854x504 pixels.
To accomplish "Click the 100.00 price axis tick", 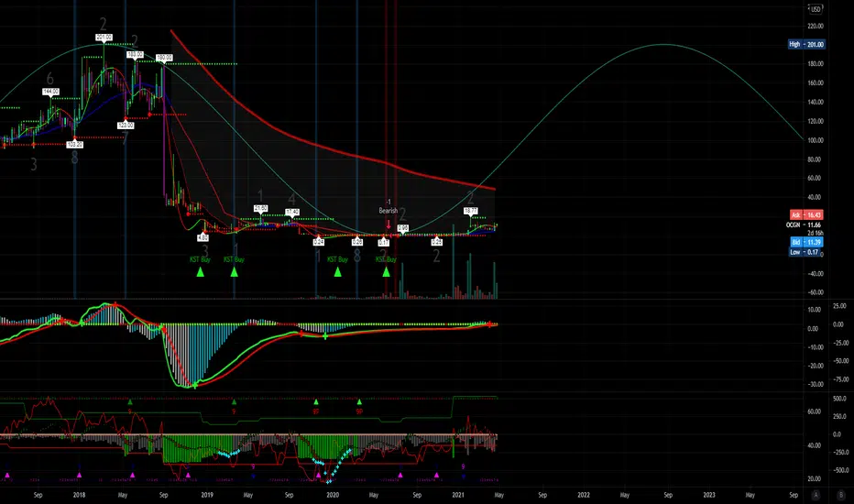I will [x=816, y=140].
